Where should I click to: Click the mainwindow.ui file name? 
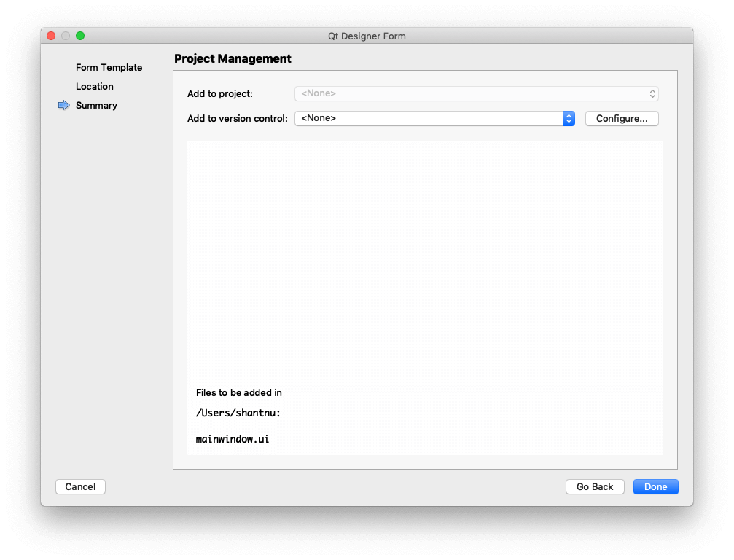pyautogui.click(x=233, y=439)
